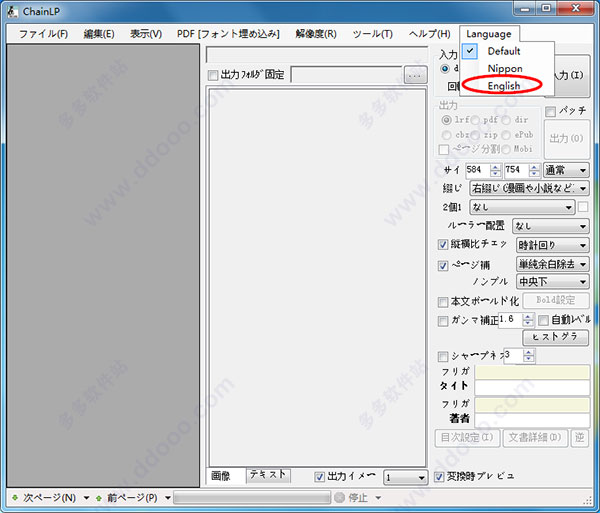
Task: Switch to the 画像 tab
Action: pos(226,476)
